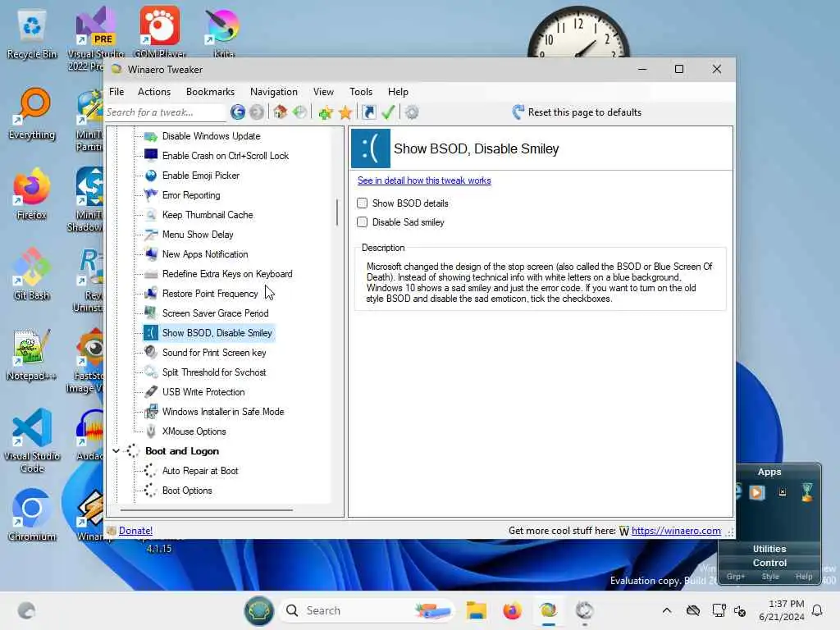
Task: Open File Explorer from taskbar
Action: 476,610
